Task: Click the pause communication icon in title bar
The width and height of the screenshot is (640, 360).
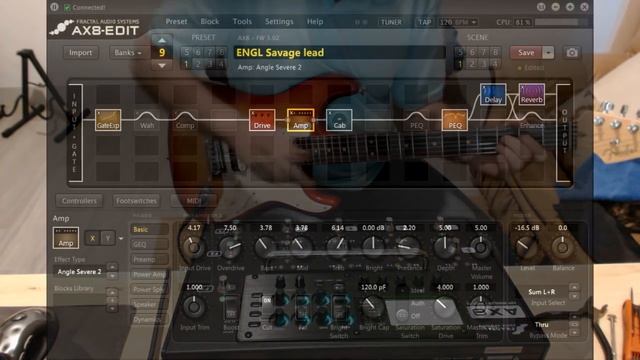Action: coord(54,7)
